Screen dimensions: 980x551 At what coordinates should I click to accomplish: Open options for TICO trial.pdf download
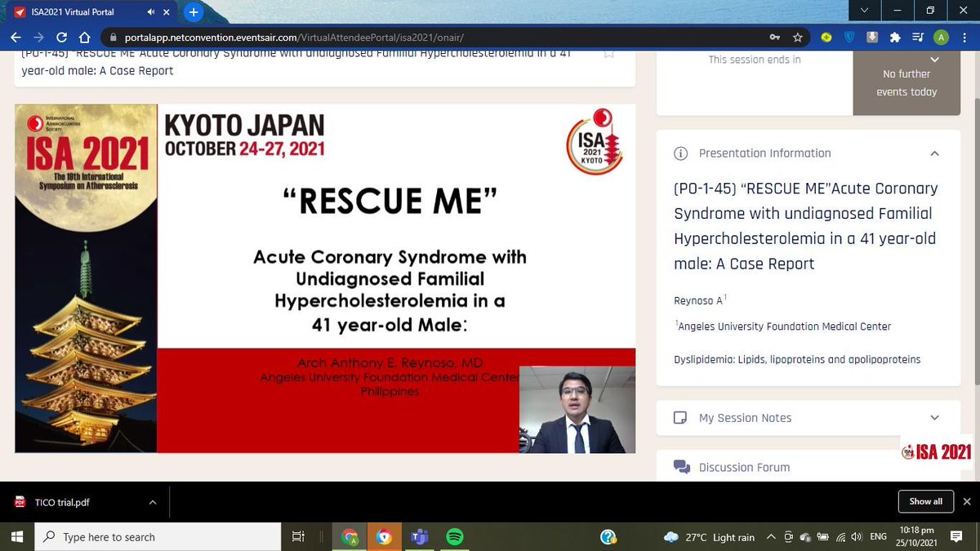coord(152,503)
